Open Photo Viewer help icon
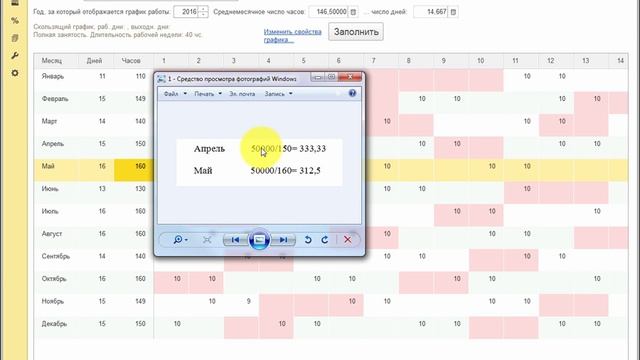 (352, 93)
